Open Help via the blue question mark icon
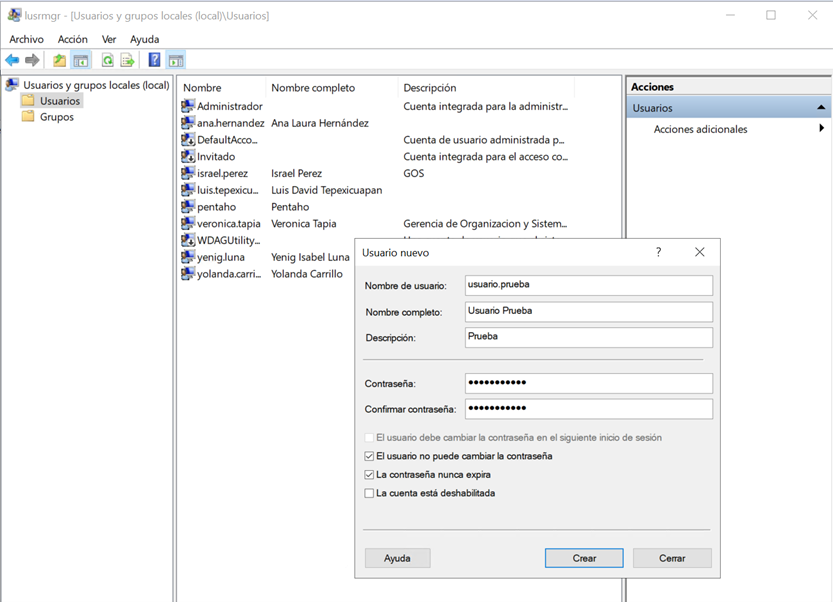The image size is (833, 602). 154,61
